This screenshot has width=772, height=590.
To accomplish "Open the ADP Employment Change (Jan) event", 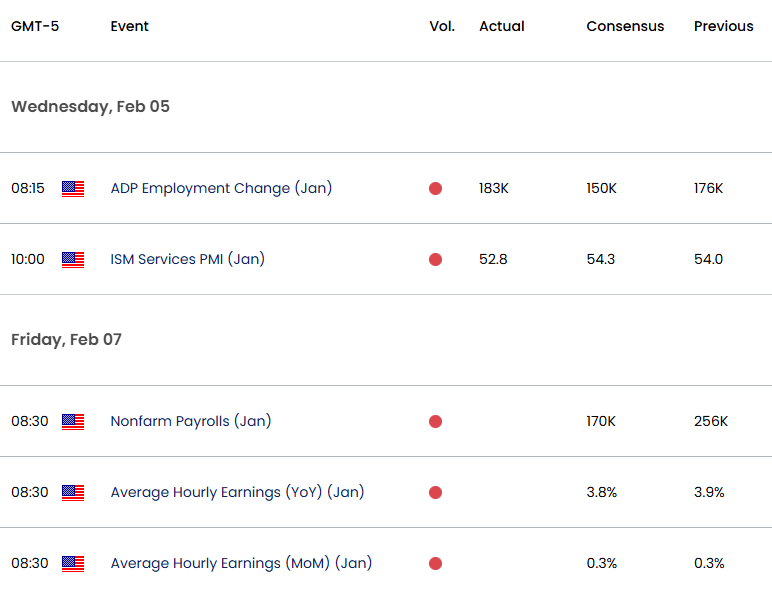I will click(x=221, y=188).
